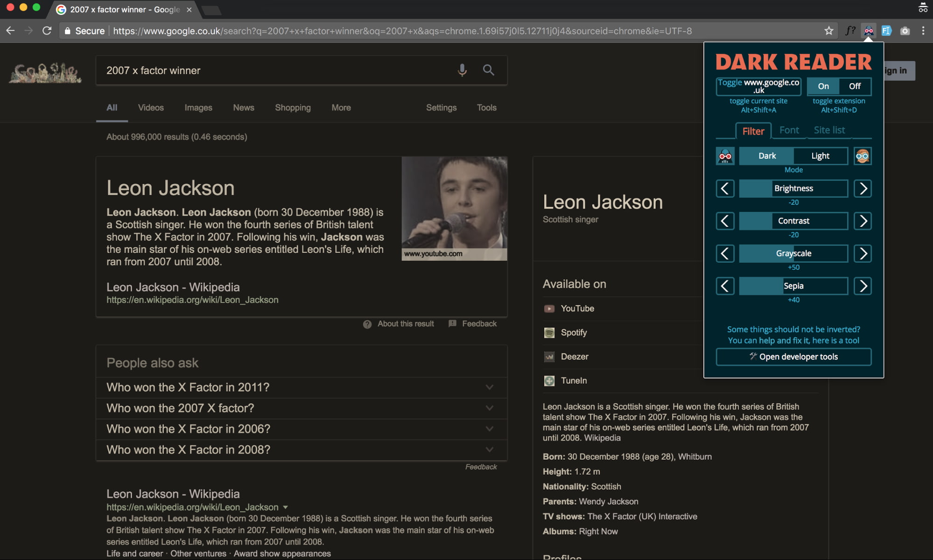Click the Secure padlock site info
This screenshot has width=933, height=560.
click(84, 31)
